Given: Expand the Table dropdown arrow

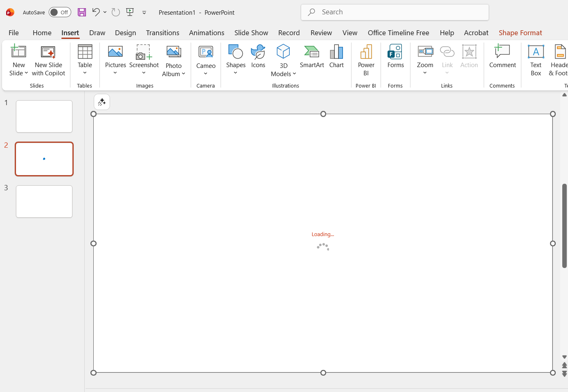Looking at the screenshot, I should [85, 73].
